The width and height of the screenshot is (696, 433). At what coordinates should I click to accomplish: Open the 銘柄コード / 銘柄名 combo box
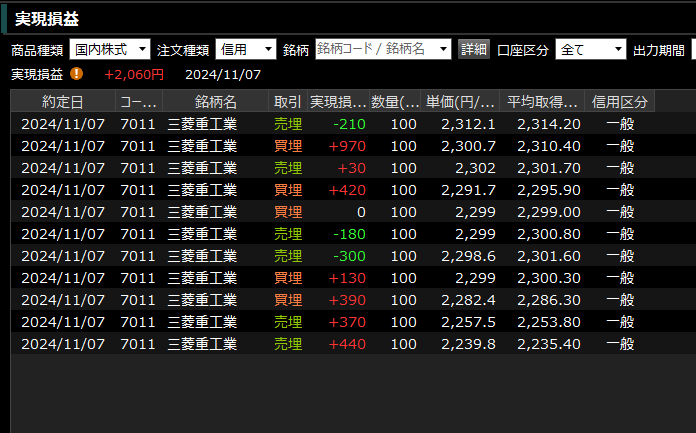point(383,49)
